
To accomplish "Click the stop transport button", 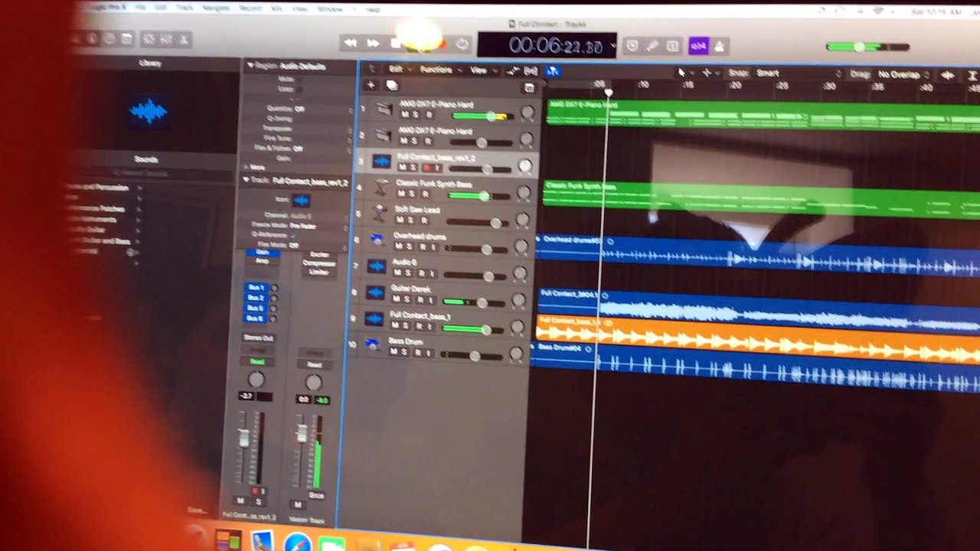I will tap(395, 44).
